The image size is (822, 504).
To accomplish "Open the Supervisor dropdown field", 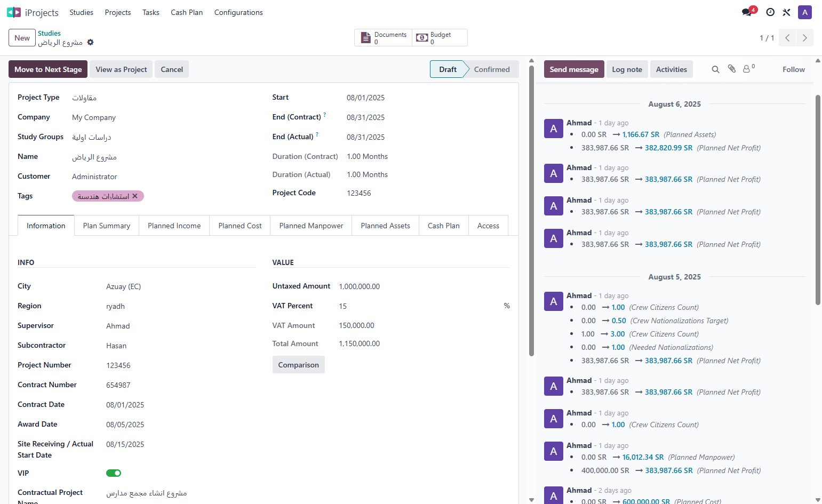I will (181, 326).
